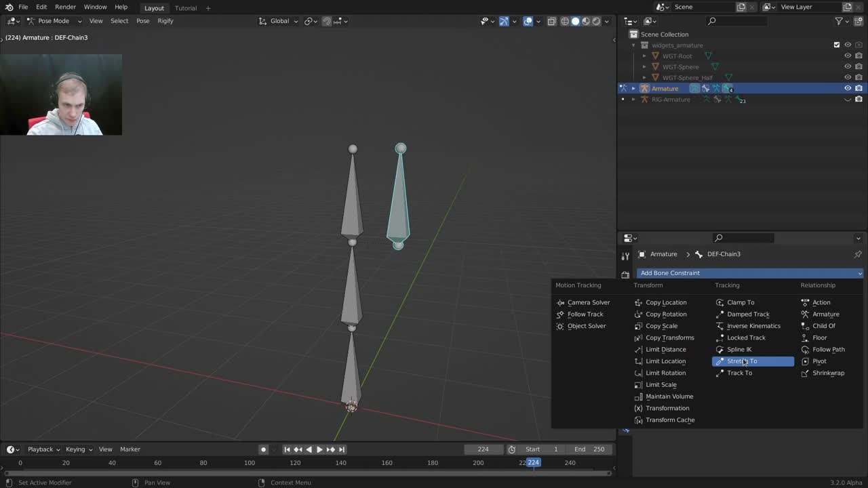Switch to the Tutorial workspace tab
This screenshot has width=868, height=488.
185,8
